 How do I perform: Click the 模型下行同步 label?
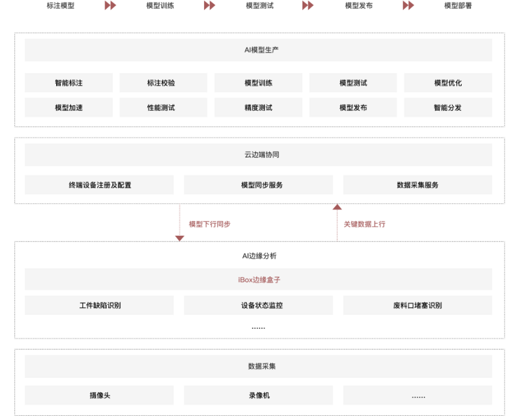pos(209,224)
